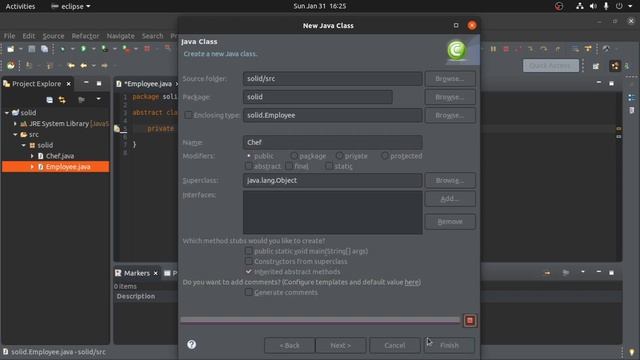The image size is (640, 360).
Task: Click the Name field containing Chef
Action: coord(332,142)
